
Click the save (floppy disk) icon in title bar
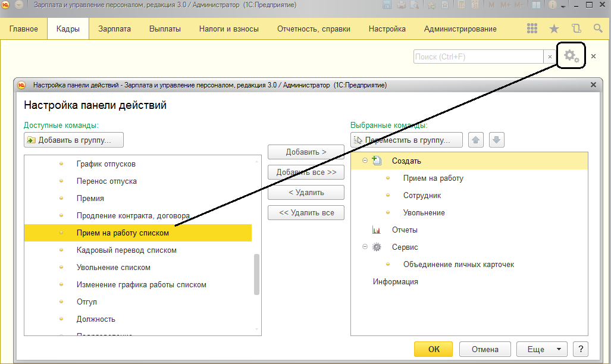point(387,5)
